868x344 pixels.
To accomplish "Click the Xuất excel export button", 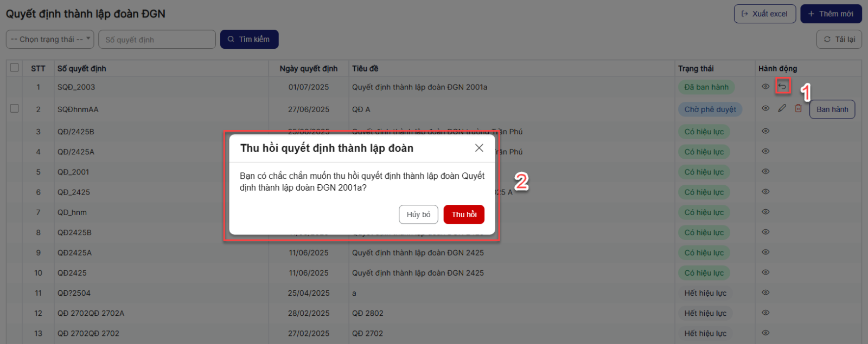I will point(764,14).
